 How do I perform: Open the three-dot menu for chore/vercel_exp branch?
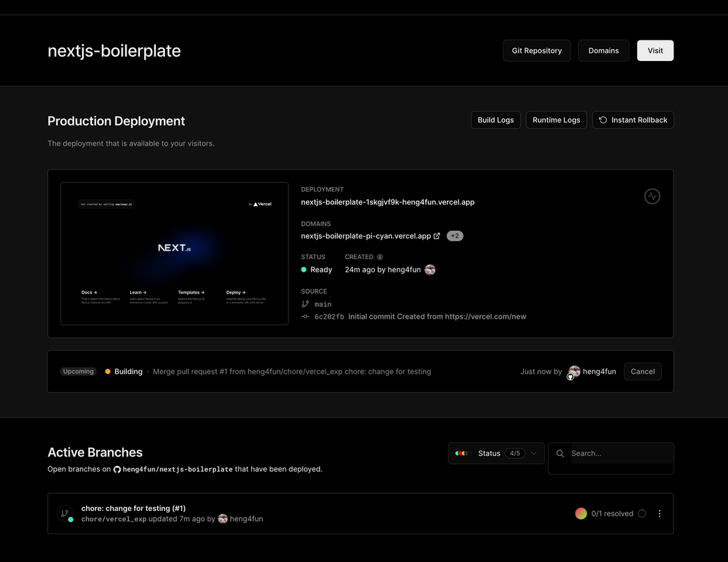pyautogui.click(x=659, y=513)
